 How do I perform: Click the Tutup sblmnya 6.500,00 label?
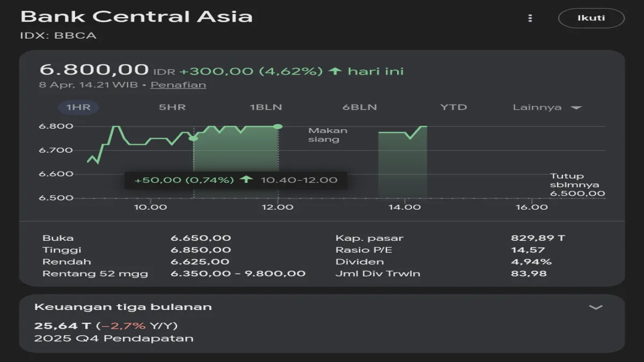tap(577, 184)
